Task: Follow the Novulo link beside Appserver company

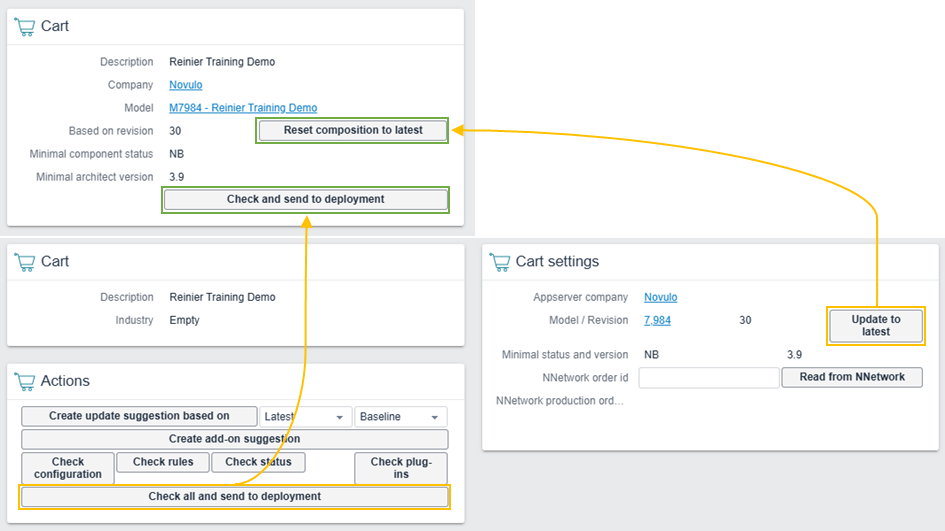Action: (x=660, y=297)
